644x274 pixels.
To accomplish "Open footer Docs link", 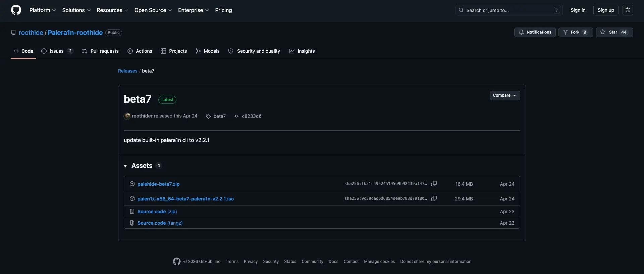I will point(333,262).
